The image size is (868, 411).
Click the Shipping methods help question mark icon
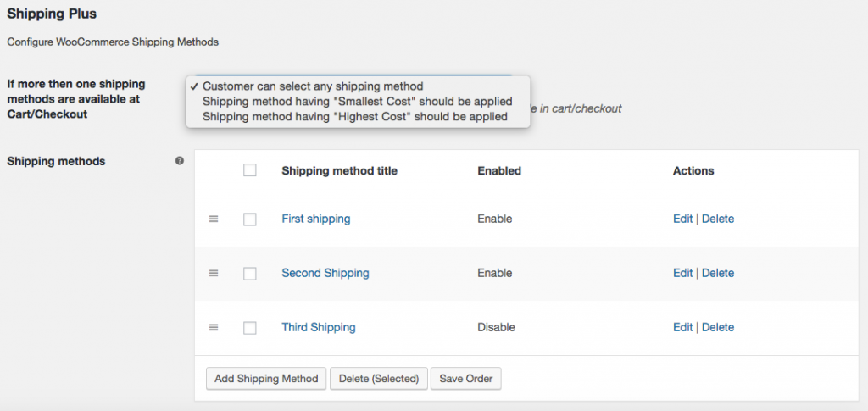click(180, 161)
